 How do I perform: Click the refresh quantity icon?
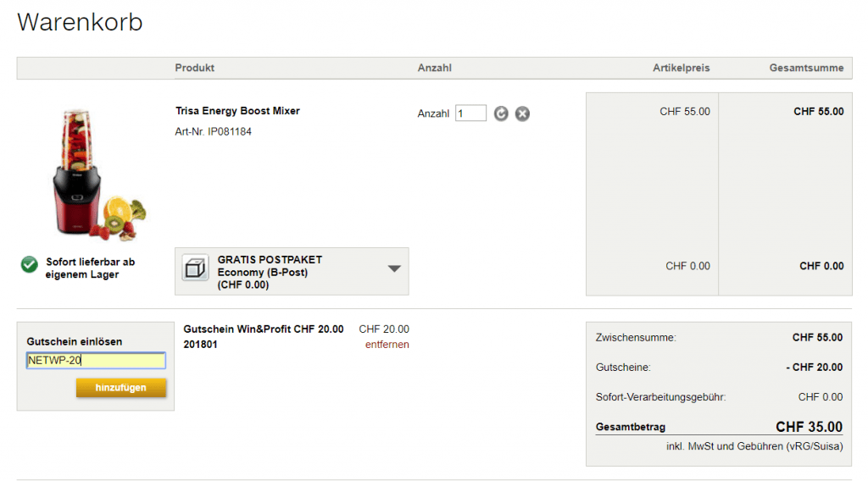pyautogui.click(x=501, y=113)
